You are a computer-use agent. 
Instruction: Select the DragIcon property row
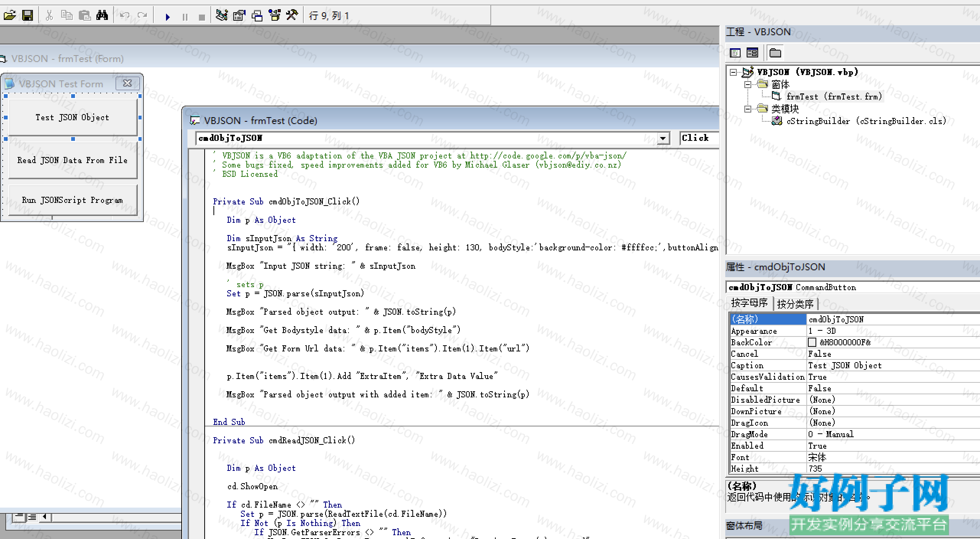854,423
